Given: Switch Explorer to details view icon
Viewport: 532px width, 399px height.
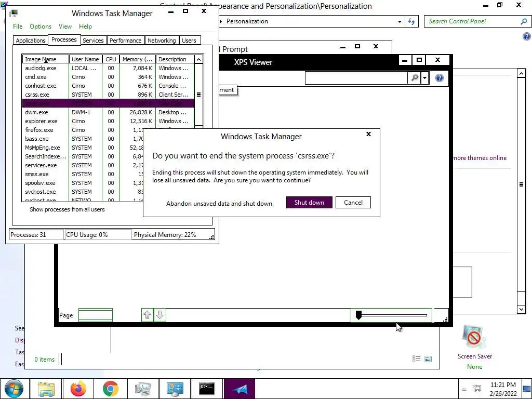Looking at the screenshot, I should coord(416,358).
